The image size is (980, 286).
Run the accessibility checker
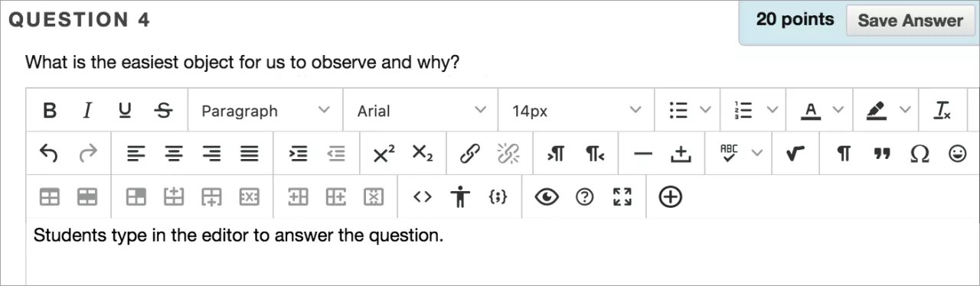(x=459, y=197)
